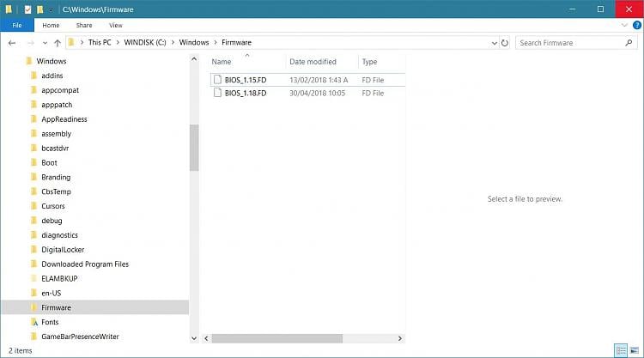Click WINDISK (C:) in the breadcrumb
The image size is (644, 358).
(145, 43)
